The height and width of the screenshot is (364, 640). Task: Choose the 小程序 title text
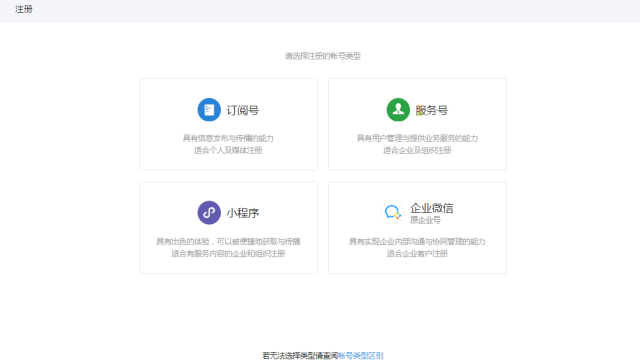click(243, 213)
